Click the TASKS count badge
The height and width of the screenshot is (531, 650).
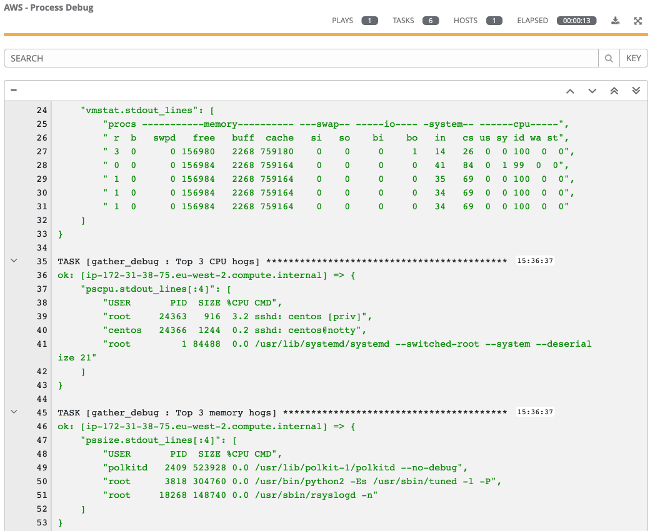pos(430,20)
